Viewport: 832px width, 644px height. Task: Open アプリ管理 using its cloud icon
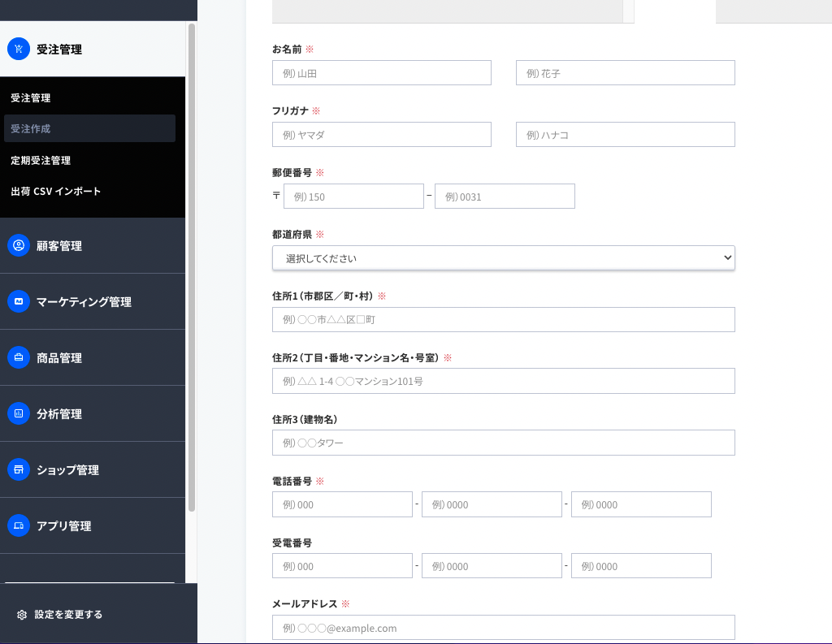point(18,525)
